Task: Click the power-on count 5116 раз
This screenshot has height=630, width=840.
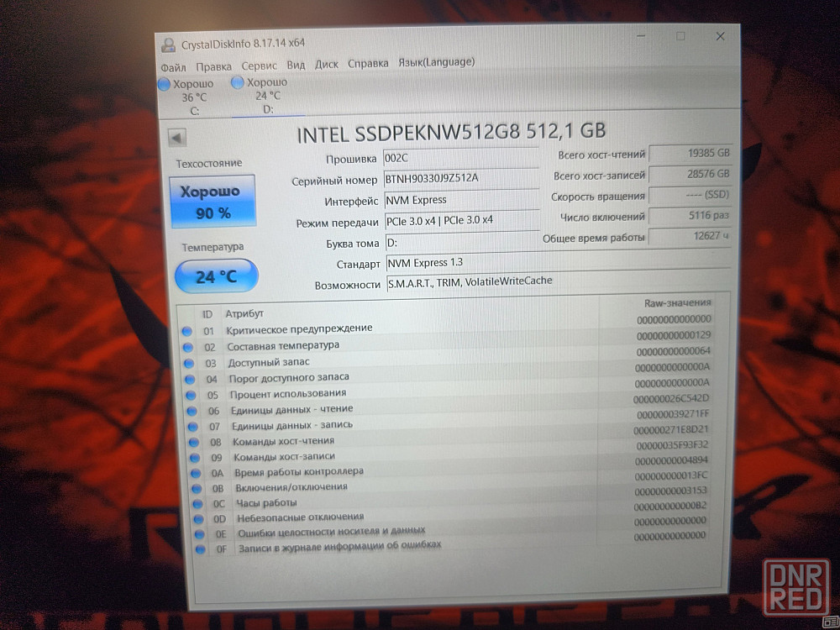Action: (690, 215)
